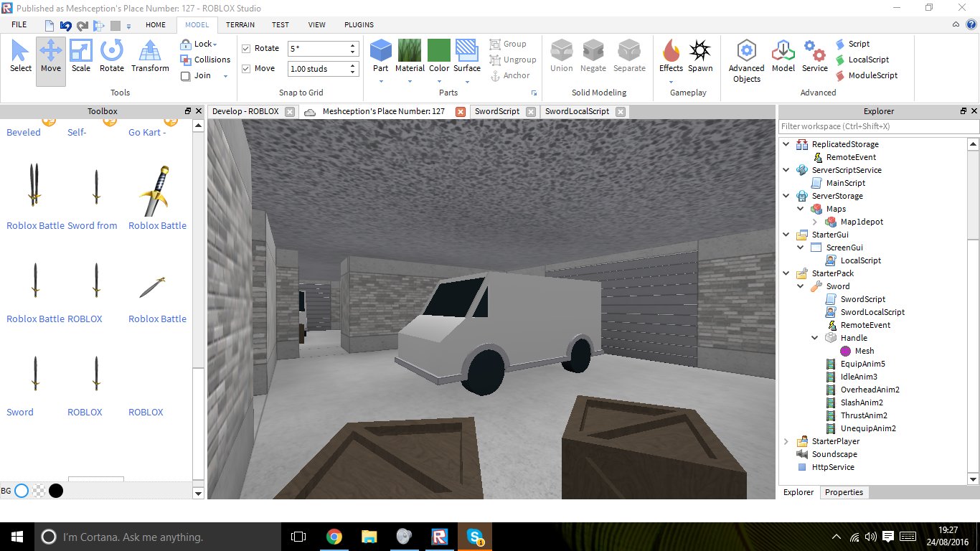Viewport: 980px width, 551px height.
Task: Activate the Rotate tool
Action: pyautogui.click(x=112, y=56)
